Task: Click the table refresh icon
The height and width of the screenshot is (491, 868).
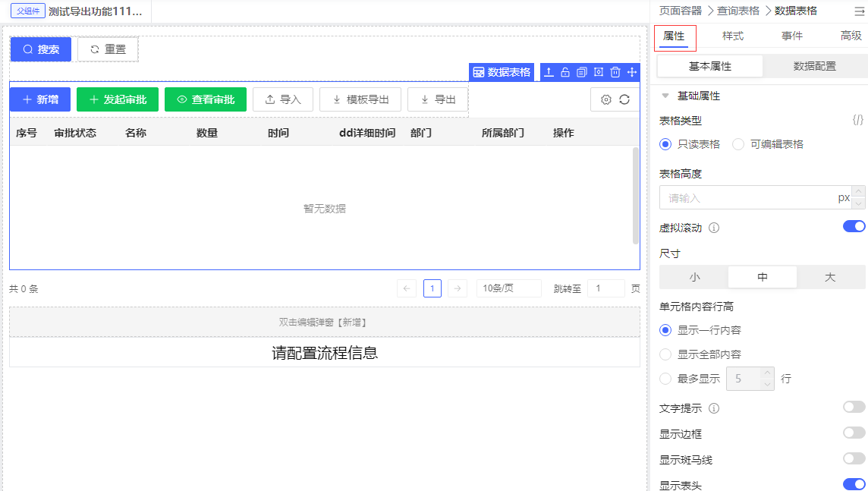Action: coord(624,99)
